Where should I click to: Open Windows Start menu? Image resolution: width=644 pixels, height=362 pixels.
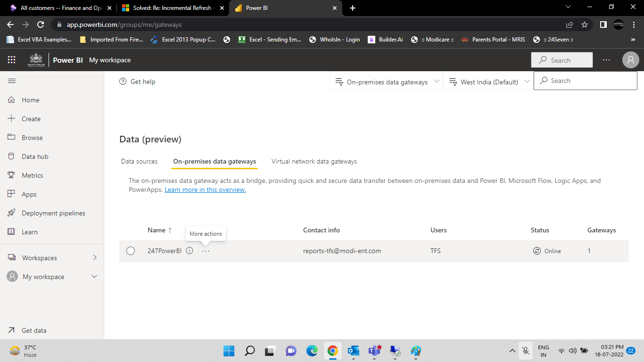point(229,351)
